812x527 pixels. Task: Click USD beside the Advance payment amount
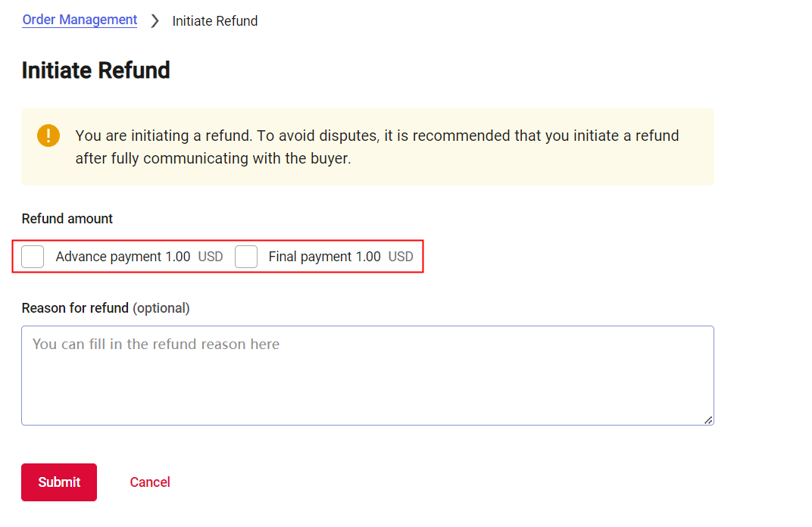coord(211,257)
